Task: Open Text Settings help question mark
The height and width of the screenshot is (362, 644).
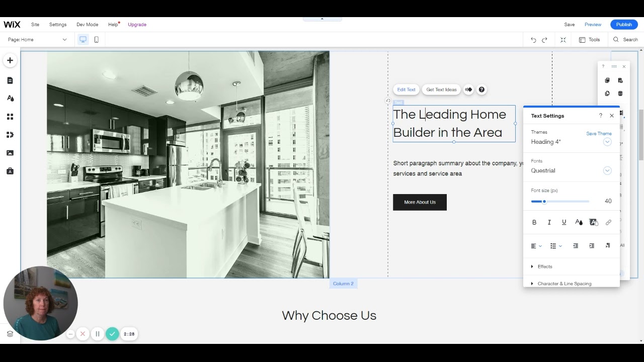Action: 600,116
